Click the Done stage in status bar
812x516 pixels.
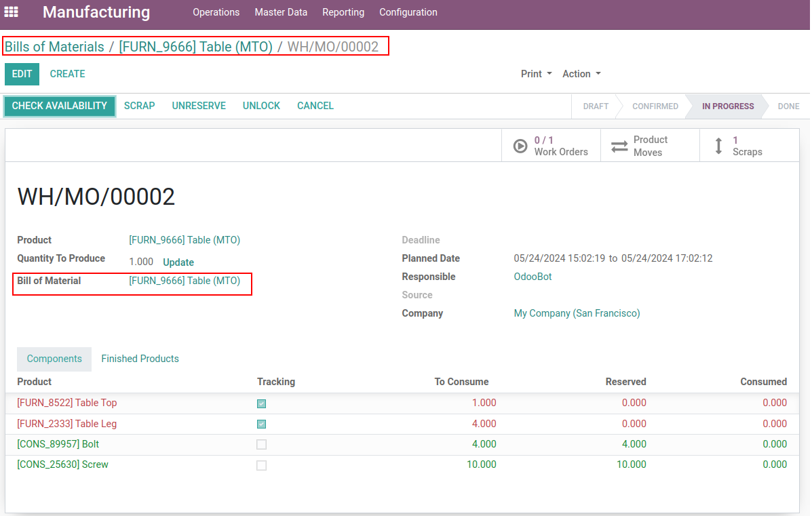pyautogui.click(x=788, y=106)
